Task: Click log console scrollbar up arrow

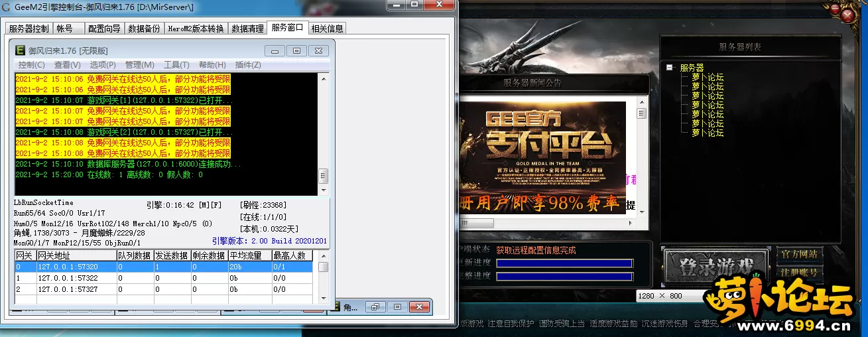Action: click(324, 79)
